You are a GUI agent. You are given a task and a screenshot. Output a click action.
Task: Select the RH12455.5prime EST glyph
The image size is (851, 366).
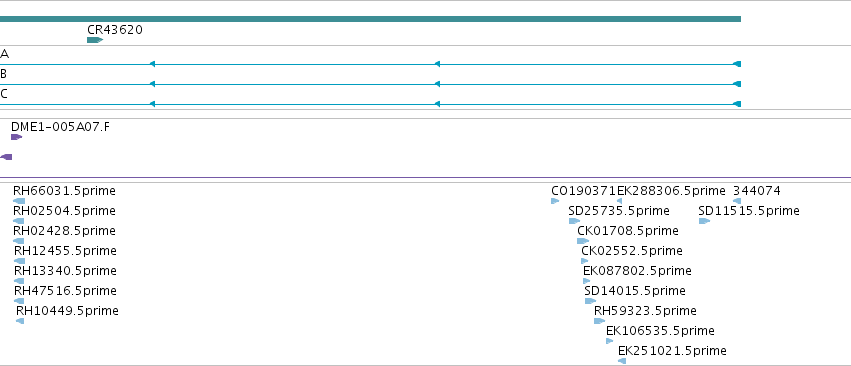(20, 262)
